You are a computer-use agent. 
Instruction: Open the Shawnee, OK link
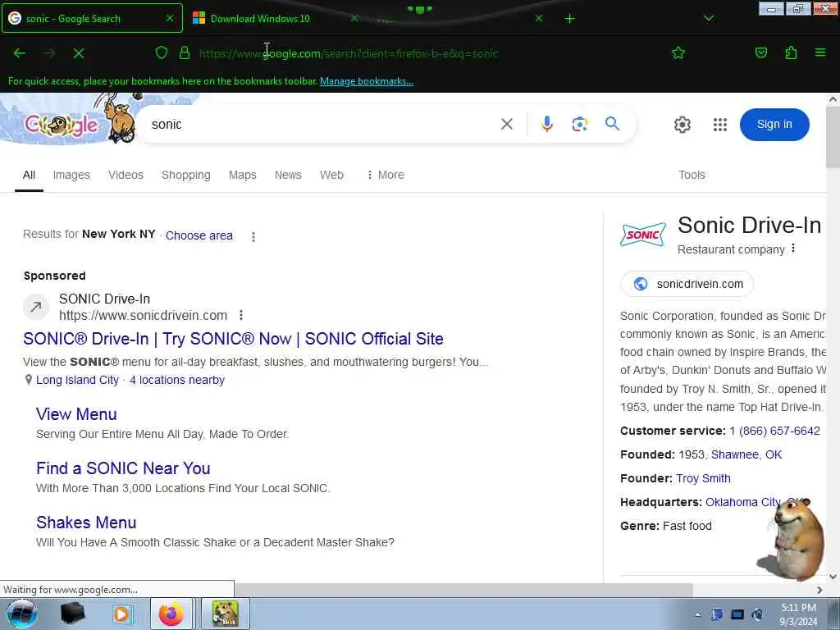(746, 454)
